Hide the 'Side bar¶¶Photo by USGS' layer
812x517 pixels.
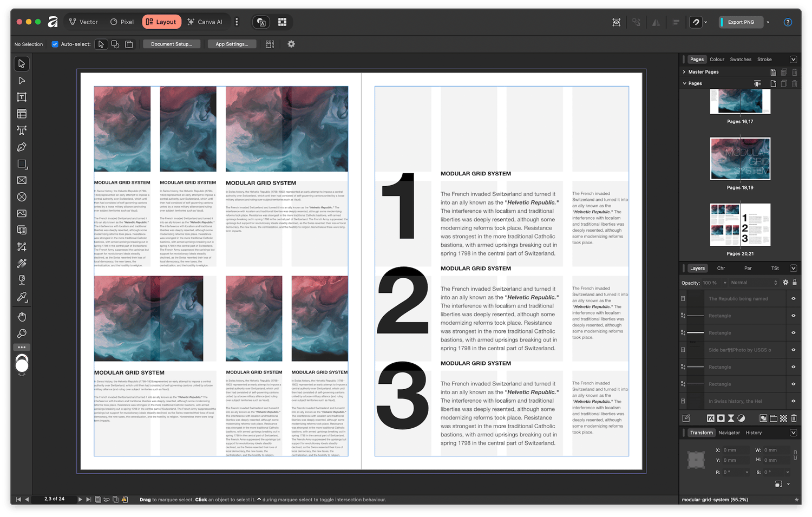point(794,350)
